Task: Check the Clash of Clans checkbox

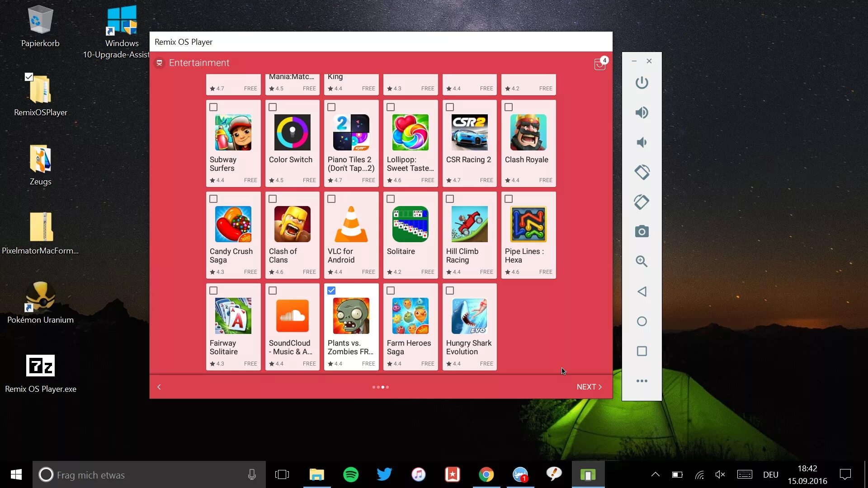Action: coord(273,199)
